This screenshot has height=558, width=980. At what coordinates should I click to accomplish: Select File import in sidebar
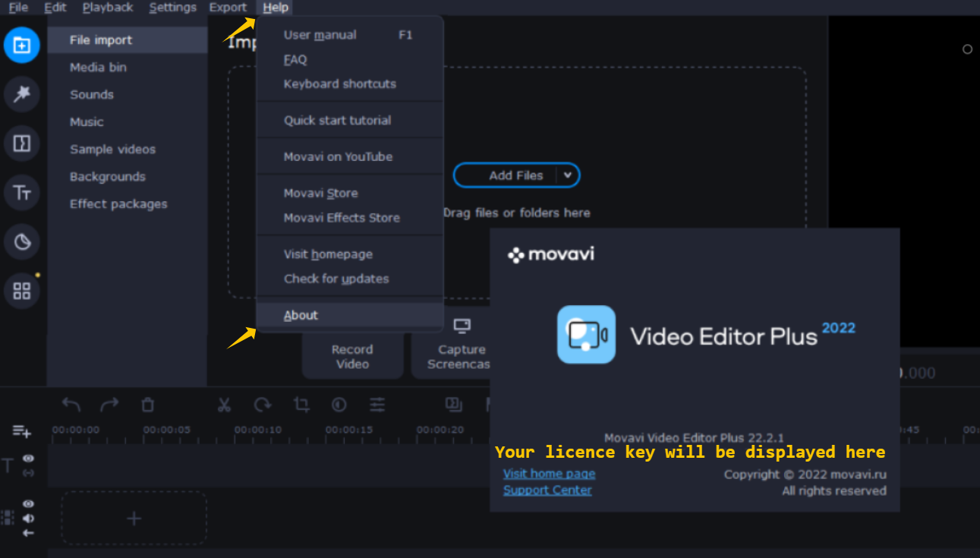pos(128,40)
